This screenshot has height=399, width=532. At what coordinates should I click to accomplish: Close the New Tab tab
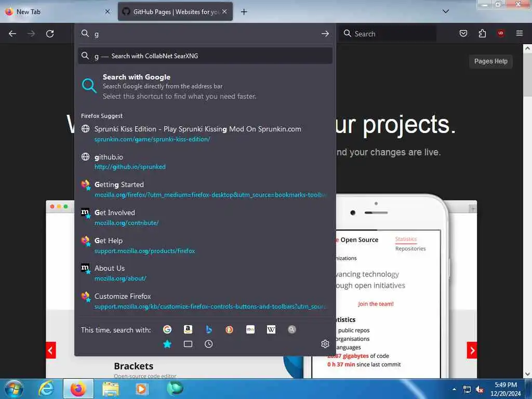(107, 11)
